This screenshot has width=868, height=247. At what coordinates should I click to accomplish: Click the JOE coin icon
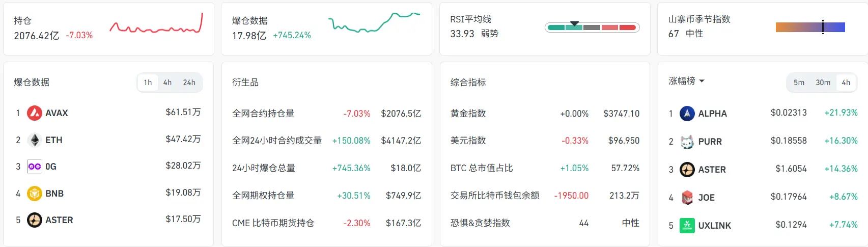tap(687, 198)
